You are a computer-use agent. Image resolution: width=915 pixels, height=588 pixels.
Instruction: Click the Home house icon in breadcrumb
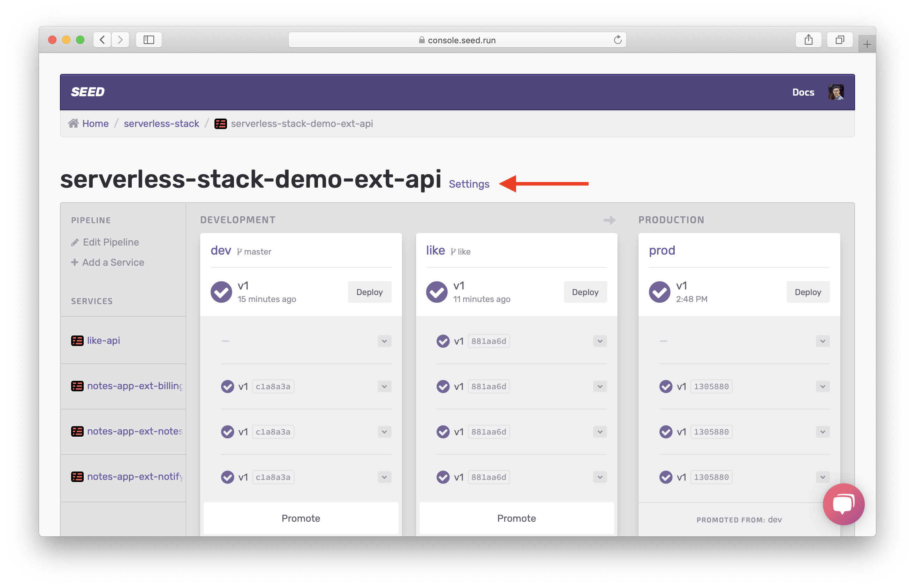(73, 123)
